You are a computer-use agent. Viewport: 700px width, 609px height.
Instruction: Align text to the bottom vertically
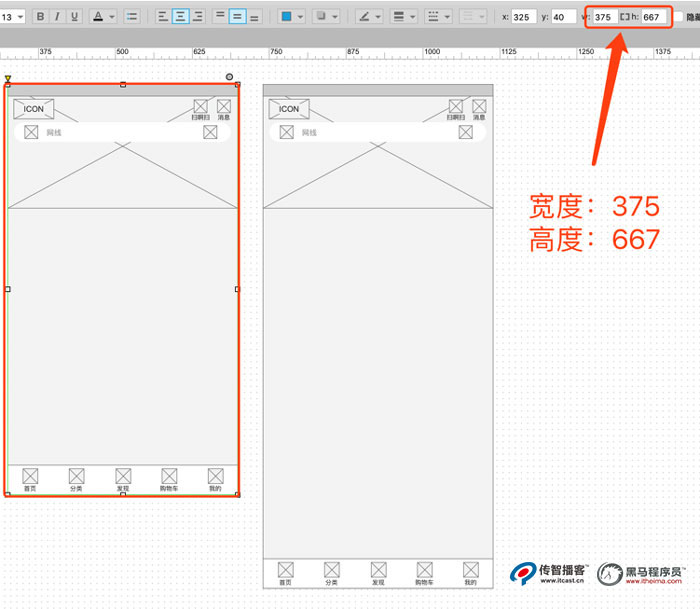(x=254, y=17)
